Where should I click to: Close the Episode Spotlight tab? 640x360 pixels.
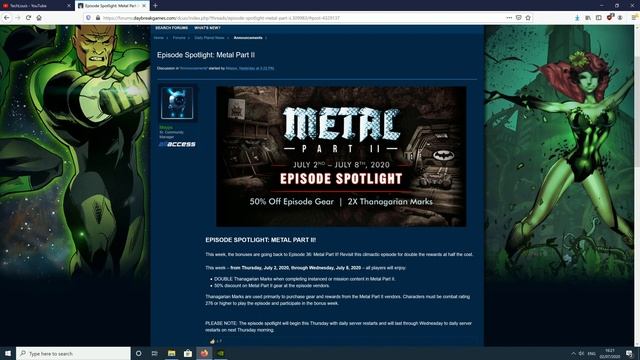pos(144,6)
